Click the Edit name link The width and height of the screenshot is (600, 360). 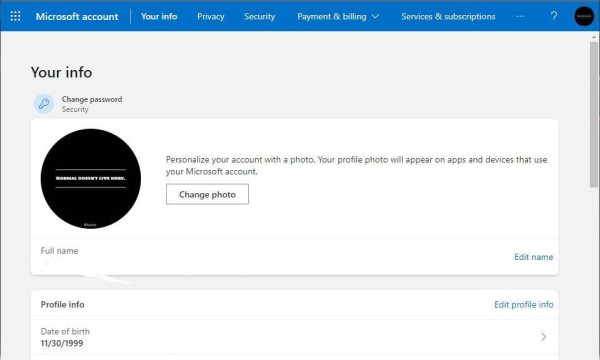tap(533, 257)
